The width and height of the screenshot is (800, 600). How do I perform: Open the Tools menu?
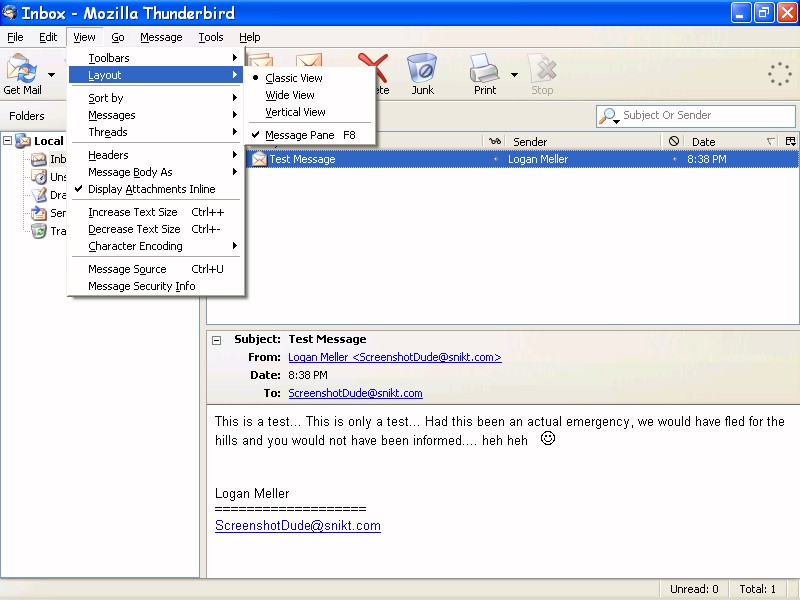click(x=211, y=37)
